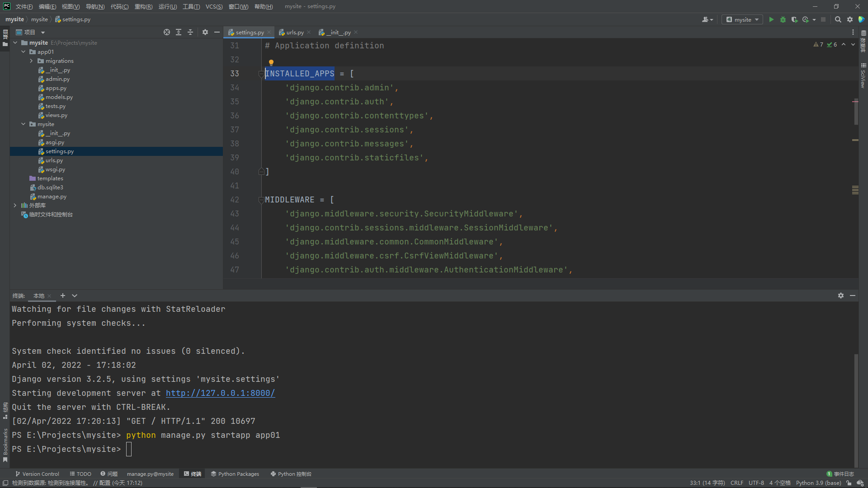The image size is (868, 488).
Task: Open the Version Control tool window
Action: tap(37, 474)
